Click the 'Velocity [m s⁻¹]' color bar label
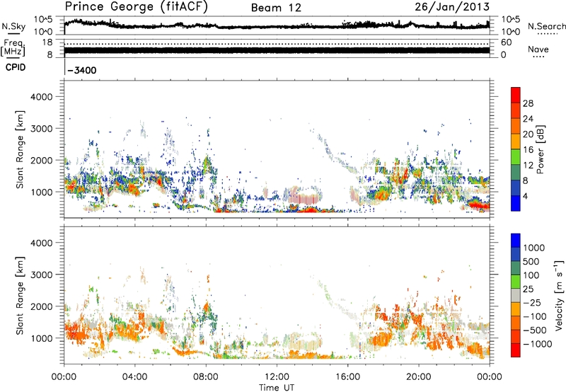The image size is (566, 392). click(559, 295)
